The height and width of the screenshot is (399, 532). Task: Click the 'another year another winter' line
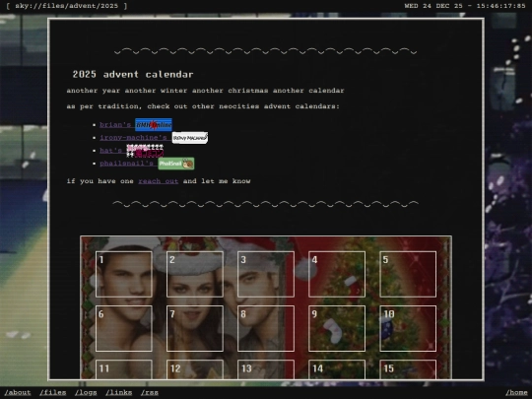(x=205, y=91)
